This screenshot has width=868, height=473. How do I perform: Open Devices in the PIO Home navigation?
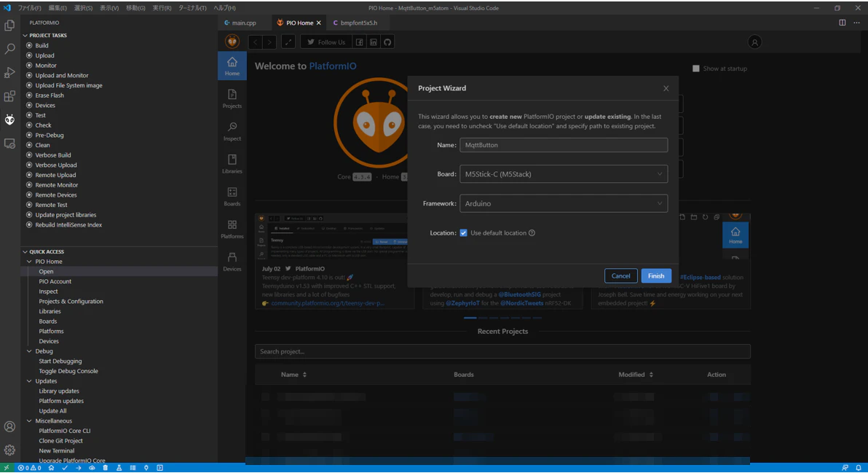click(232, 262)
